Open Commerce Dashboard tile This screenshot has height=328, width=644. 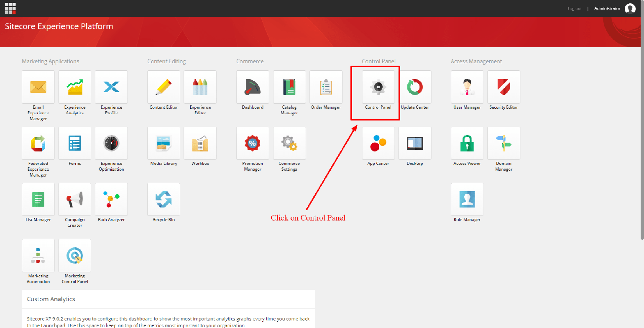coord(253,87)
